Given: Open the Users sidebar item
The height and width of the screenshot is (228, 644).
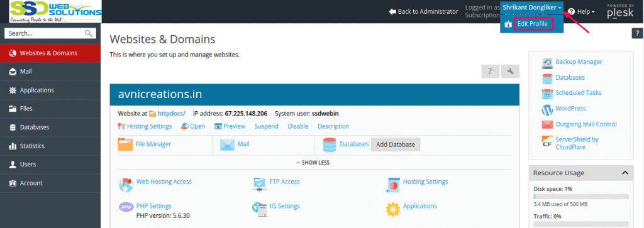Looking at the screenshot, I should click(x=50, y=165).
